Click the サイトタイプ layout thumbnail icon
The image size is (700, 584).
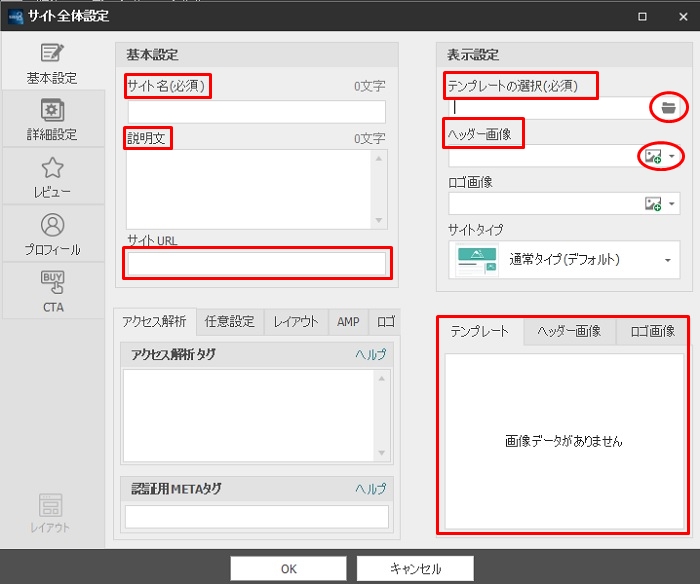point(477,260)
